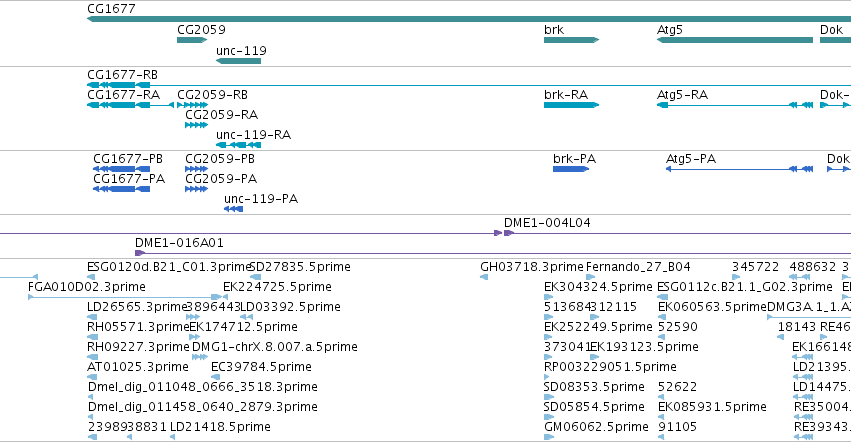Click the CG2059-PB protein feature
This screenshot has width=851, height=442.
[196, 169]
